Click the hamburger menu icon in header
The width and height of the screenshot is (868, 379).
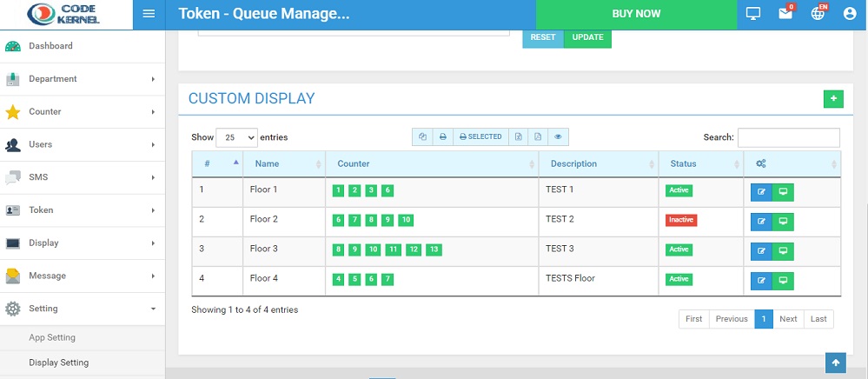[x=149, y=14]
